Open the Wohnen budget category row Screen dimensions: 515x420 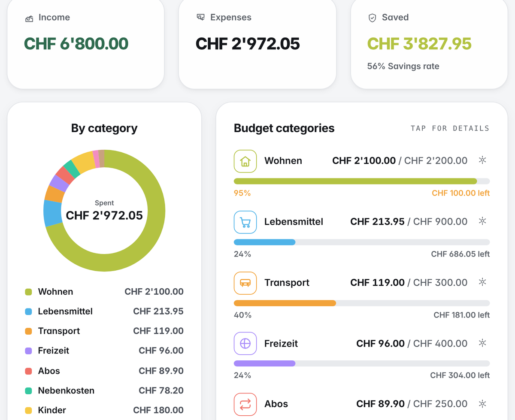coord(362,173)
